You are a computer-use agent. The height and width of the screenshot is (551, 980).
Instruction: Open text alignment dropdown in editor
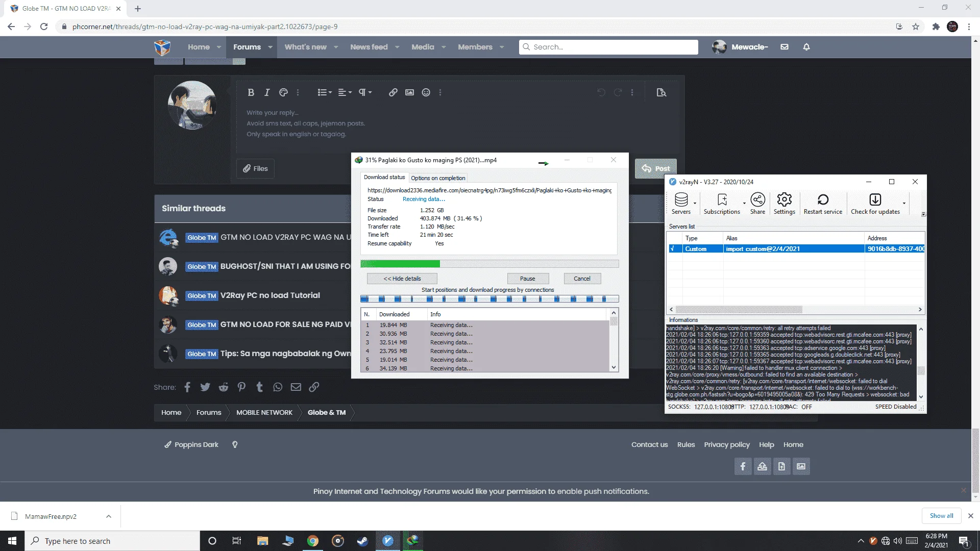click(x=345, y=92)
